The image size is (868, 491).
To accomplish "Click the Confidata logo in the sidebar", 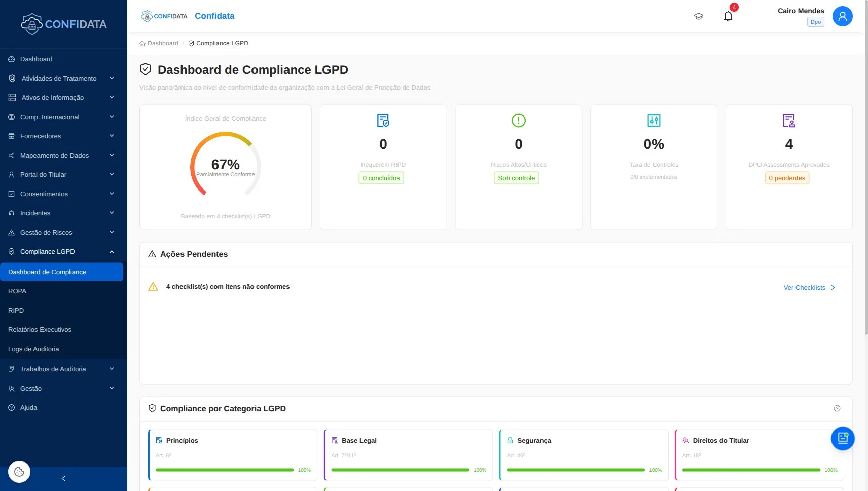I will click(x=64, y=24).
